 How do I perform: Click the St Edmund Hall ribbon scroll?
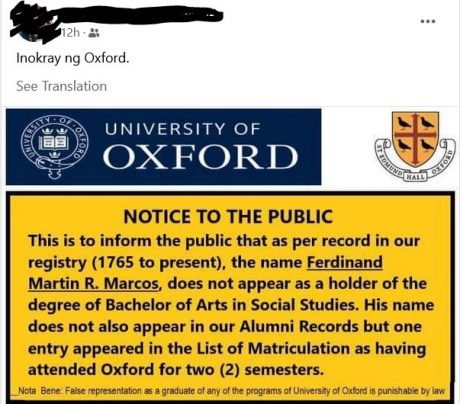[415, 160]
